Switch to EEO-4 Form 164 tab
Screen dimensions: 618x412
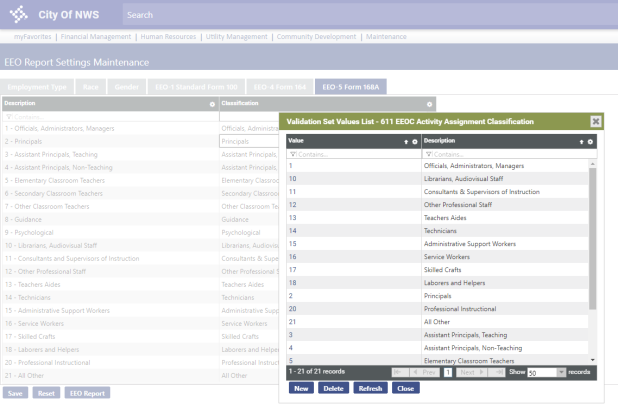point(279,87)
